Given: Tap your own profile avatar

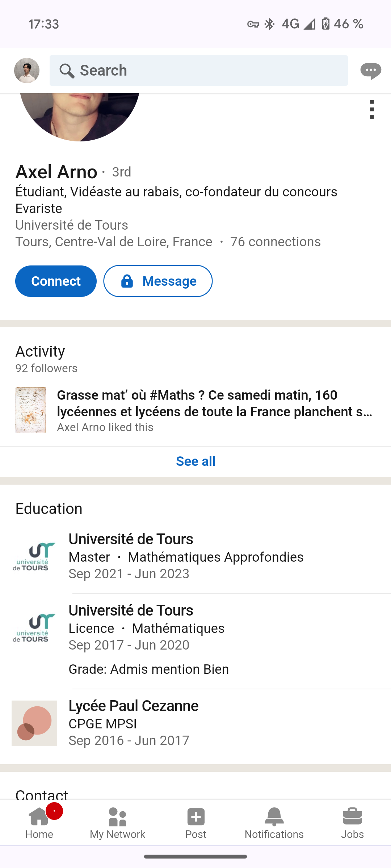Looking at the screenshot, I should 27,71.
